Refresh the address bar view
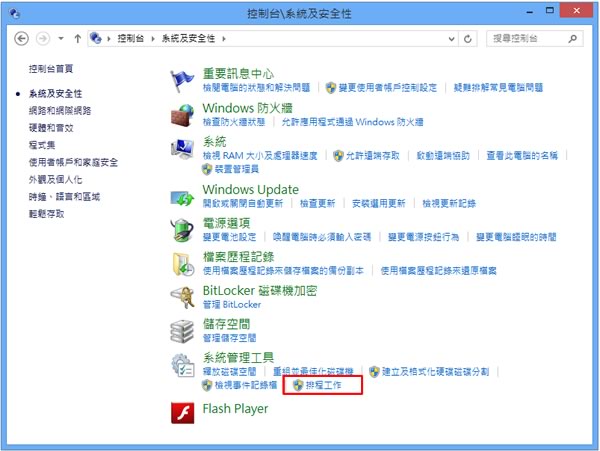Viewport: 600px width, 451px height. point(468,39)
